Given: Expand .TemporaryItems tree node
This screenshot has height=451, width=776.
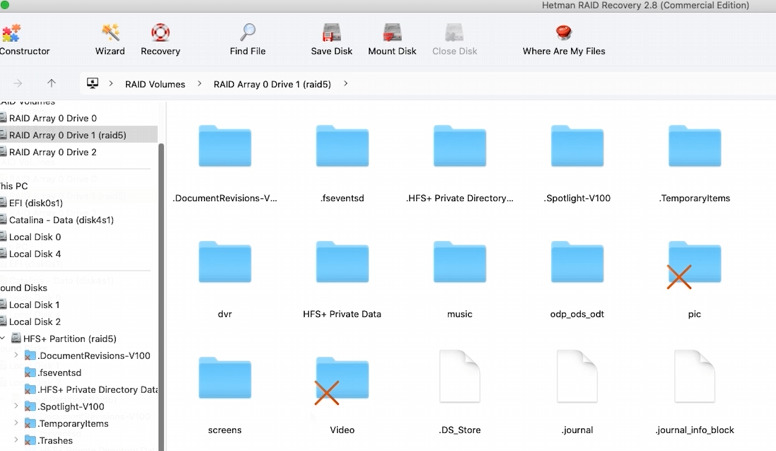Looking at the screenshot, I should point(16,423).
